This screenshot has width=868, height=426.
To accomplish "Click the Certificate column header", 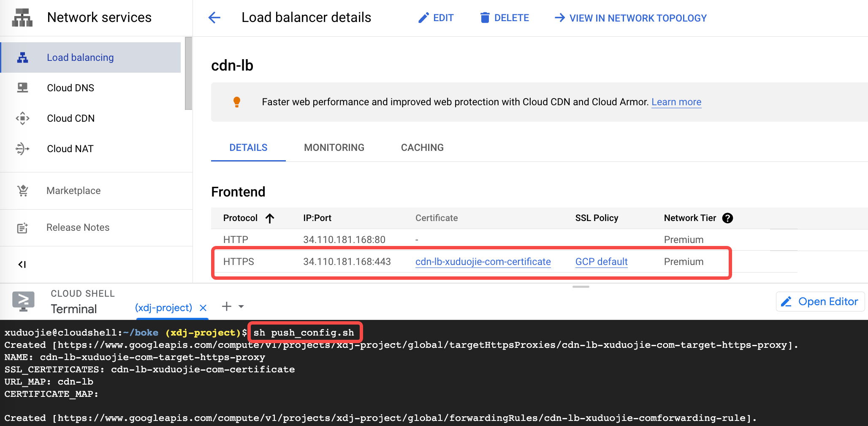I will pyautogui.click(x=437, y=218).
